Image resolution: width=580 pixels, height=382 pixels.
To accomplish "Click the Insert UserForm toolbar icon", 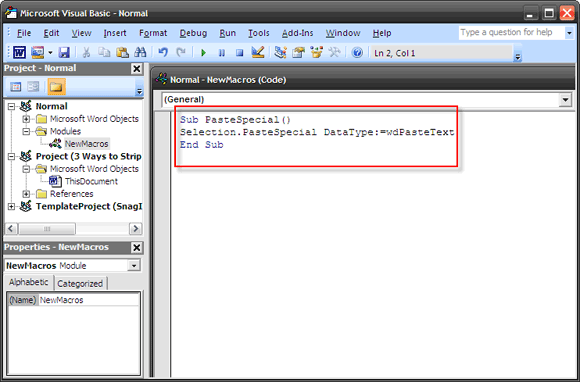I will click(x=38, y=53).
